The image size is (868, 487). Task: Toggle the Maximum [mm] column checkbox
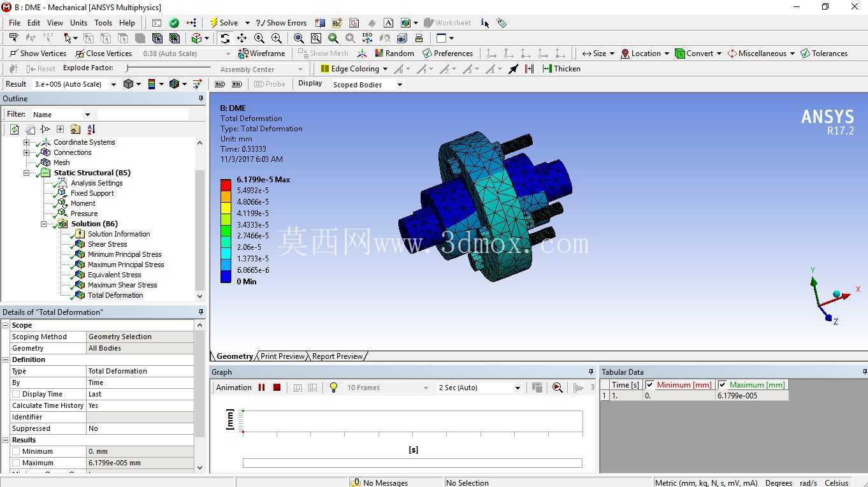pyautogui.click(x=722, y=385)
